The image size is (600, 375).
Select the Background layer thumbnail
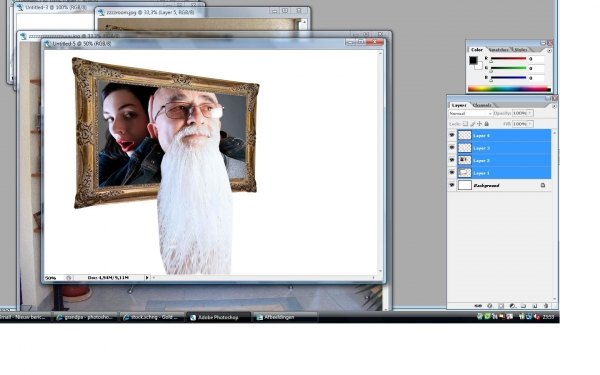465,185
